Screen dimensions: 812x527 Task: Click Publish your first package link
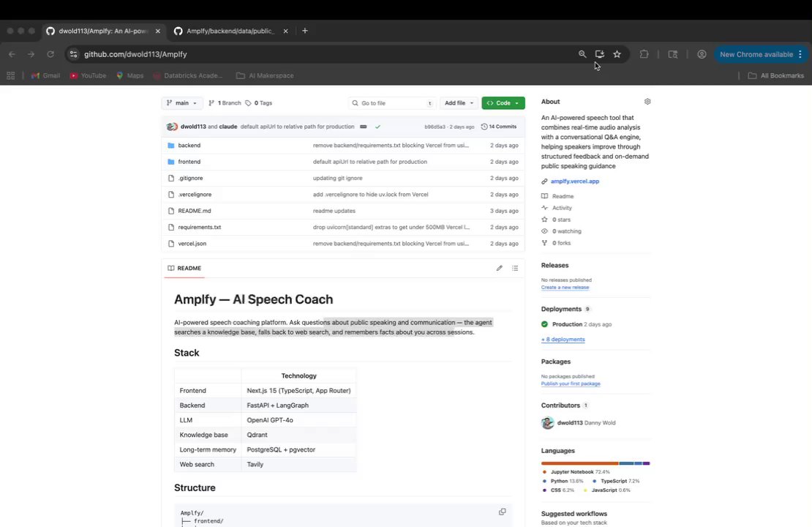571,384
